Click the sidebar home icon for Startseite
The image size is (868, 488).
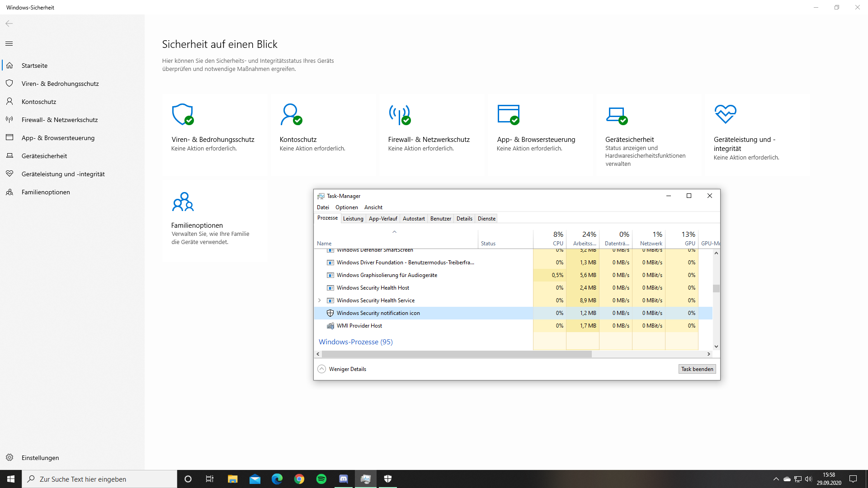9,66
